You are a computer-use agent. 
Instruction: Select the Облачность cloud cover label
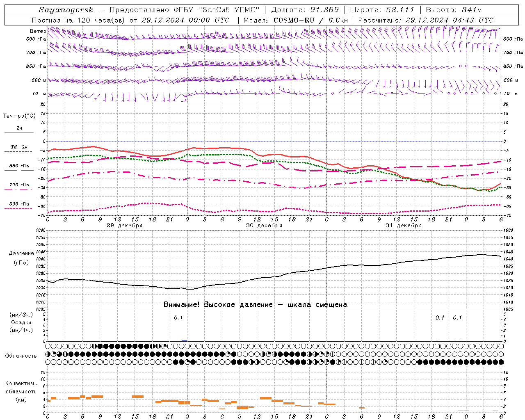(21, 356)
